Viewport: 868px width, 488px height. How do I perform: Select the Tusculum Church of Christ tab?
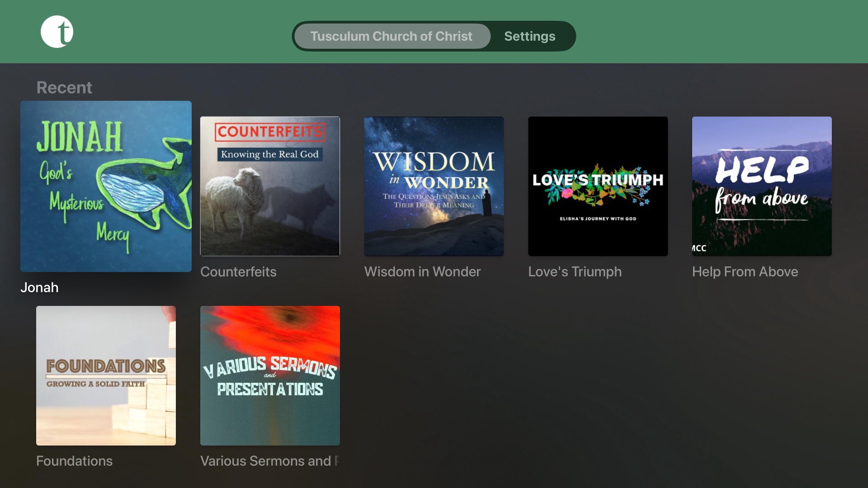(x=392, y=36)
